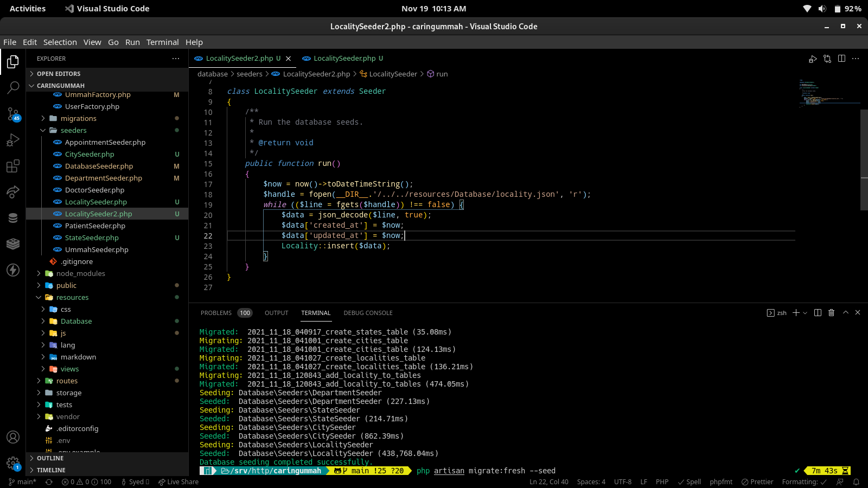868x488 pixels.
Task: Click the debug run icon in editor toolbar
Action: [813, 59]
